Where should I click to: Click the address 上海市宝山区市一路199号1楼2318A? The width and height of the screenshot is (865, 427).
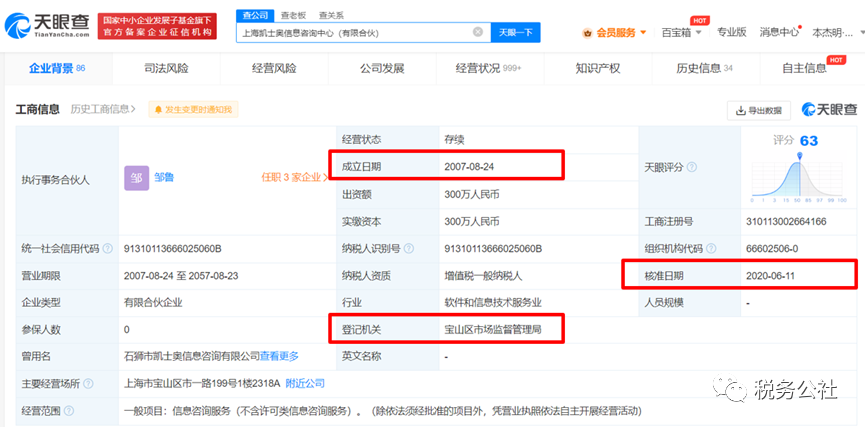coord(202,383)
